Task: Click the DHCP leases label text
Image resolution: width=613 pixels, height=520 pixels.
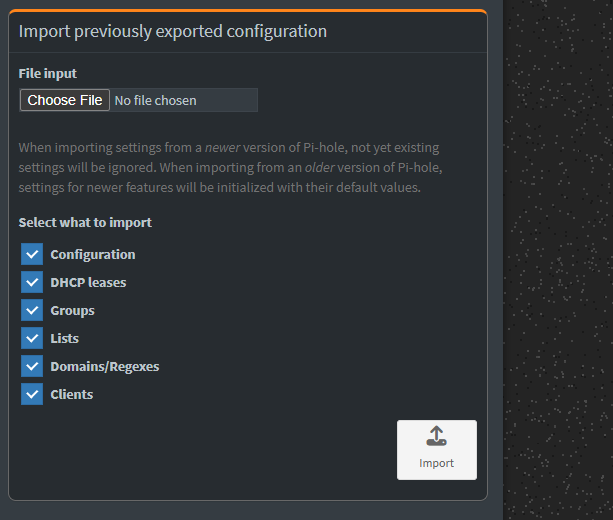Action: [88, 283]
